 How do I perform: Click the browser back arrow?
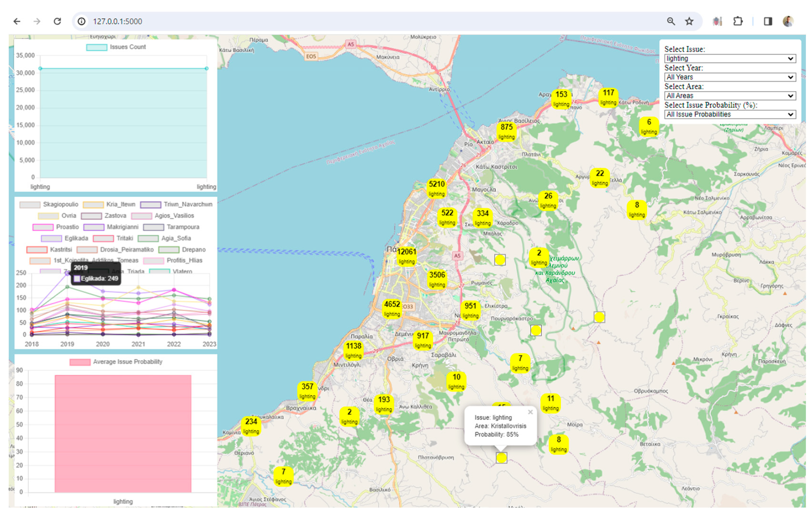coord(17,22)
